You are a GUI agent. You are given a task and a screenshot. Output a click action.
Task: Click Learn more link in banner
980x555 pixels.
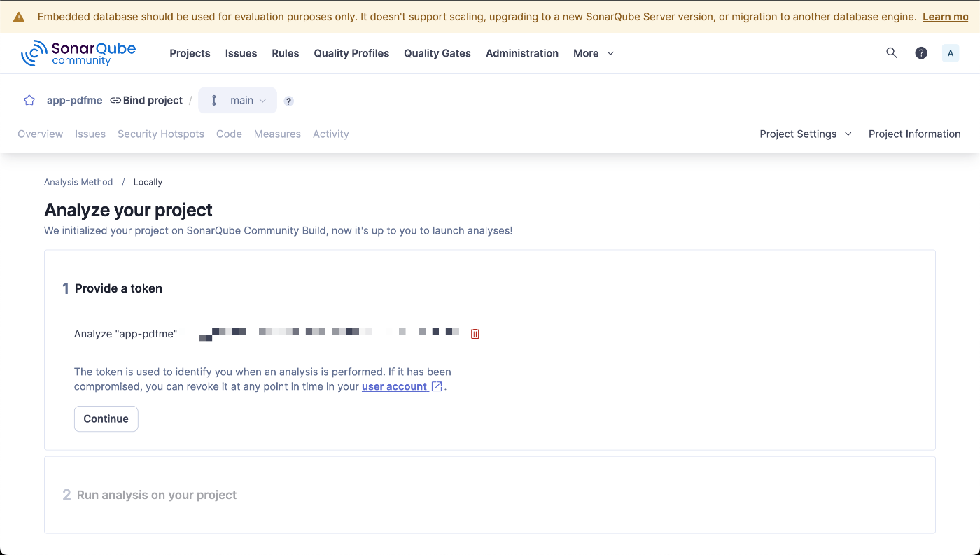946,17
